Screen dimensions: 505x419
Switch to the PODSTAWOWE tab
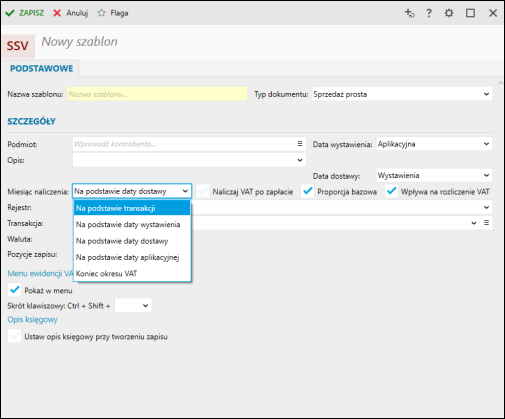click(41, 68)
